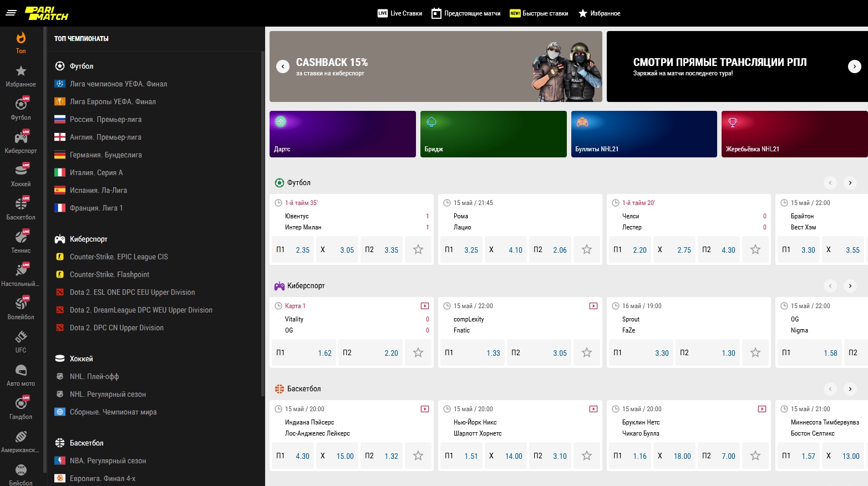Open video stream for compLexity vs Fnatic
This screenshot has width=868, height=486.
(x=593, y=306)
